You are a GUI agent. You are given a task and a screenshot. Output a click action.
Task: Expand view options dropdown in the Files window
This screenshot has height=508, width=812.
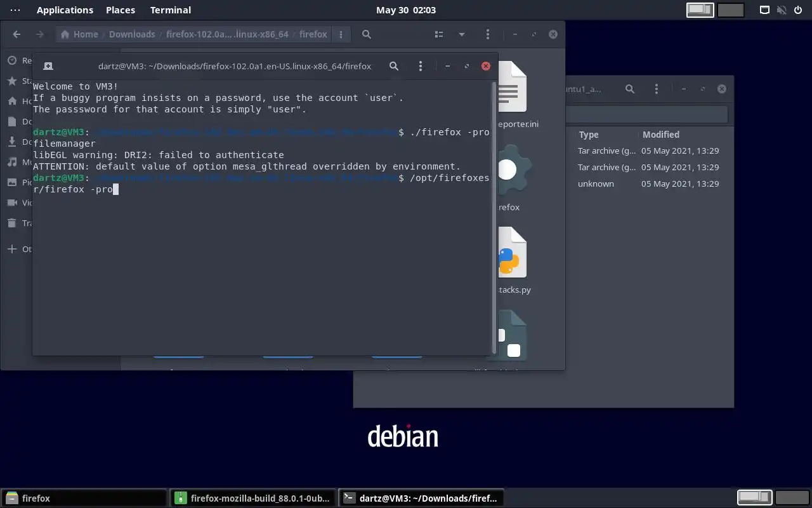462,34
